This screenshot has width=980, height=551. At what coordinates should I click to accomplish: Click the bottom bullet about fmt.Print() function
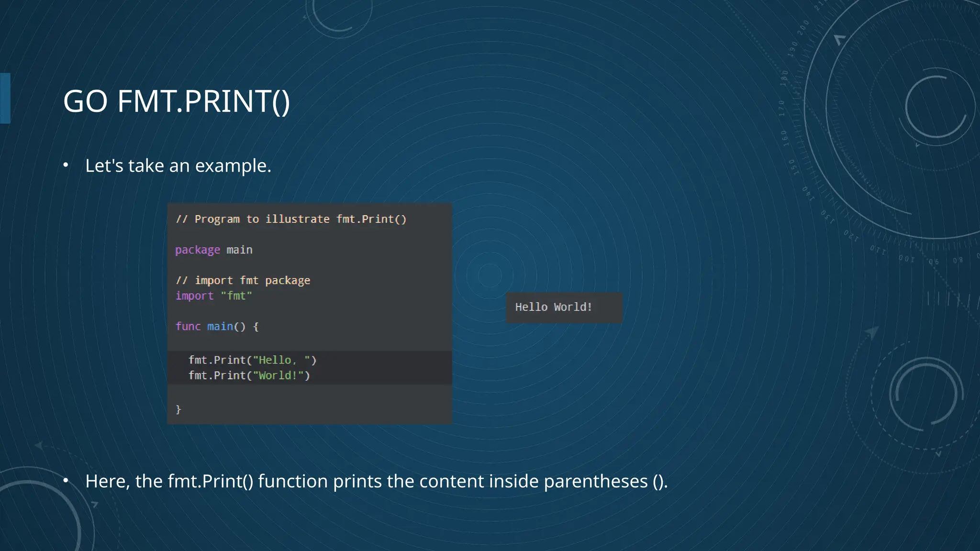tap(376, 481)
